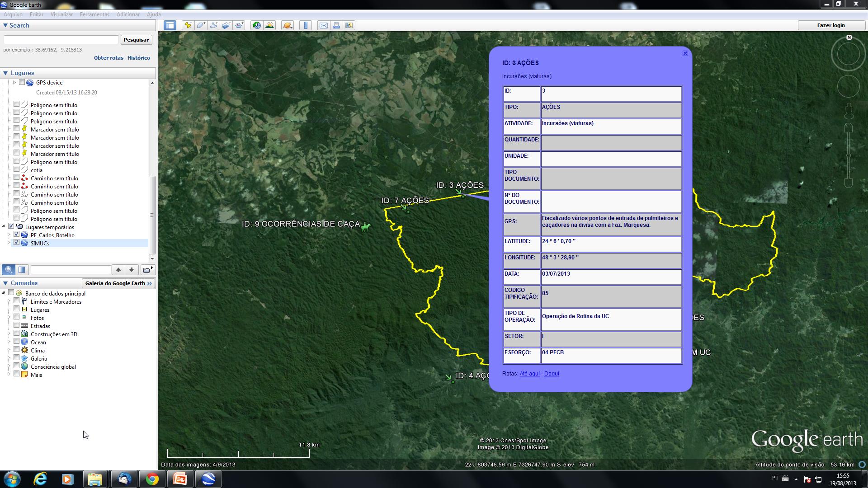Image resolution: width=868 pixels, height=488 pixels.
Task: Click the add folder icon in Places
Action: [x=147, y=270]
